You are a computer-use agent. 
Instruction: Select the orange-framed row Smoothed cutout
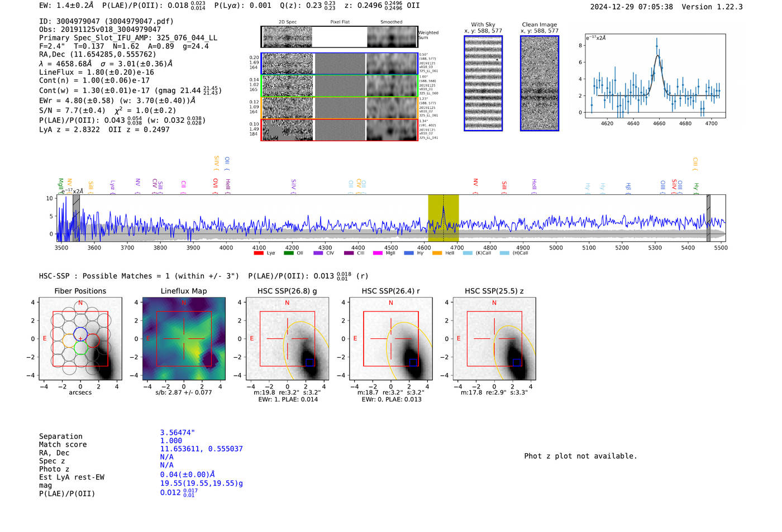(392, 108)
